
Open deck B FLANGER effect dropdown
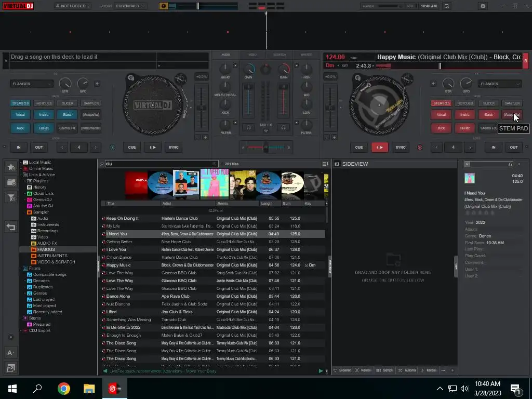click(499, 84)
